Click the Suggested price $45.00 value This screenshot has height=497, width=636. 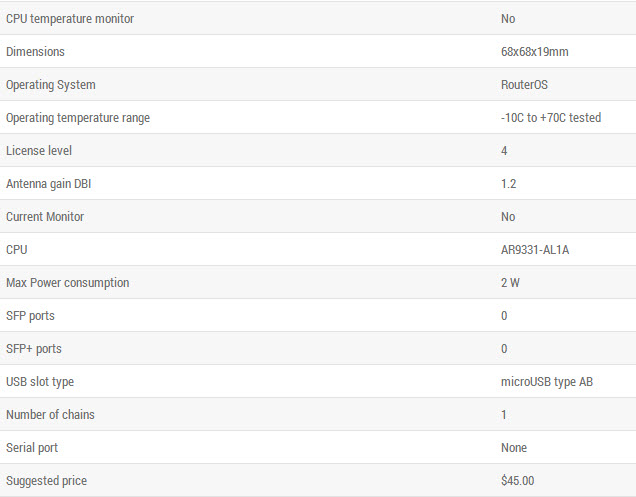[518, 481]
